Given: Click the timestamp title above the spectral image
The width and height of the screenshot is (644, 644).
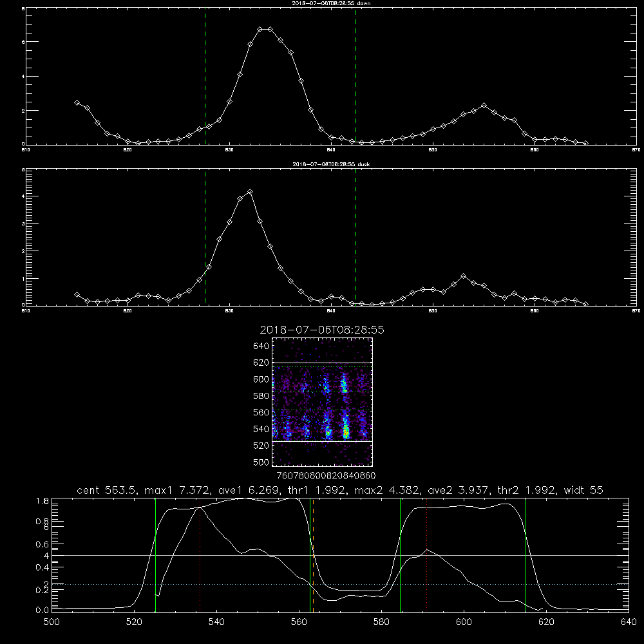Looking at the screenshot, I should [322, 330].
